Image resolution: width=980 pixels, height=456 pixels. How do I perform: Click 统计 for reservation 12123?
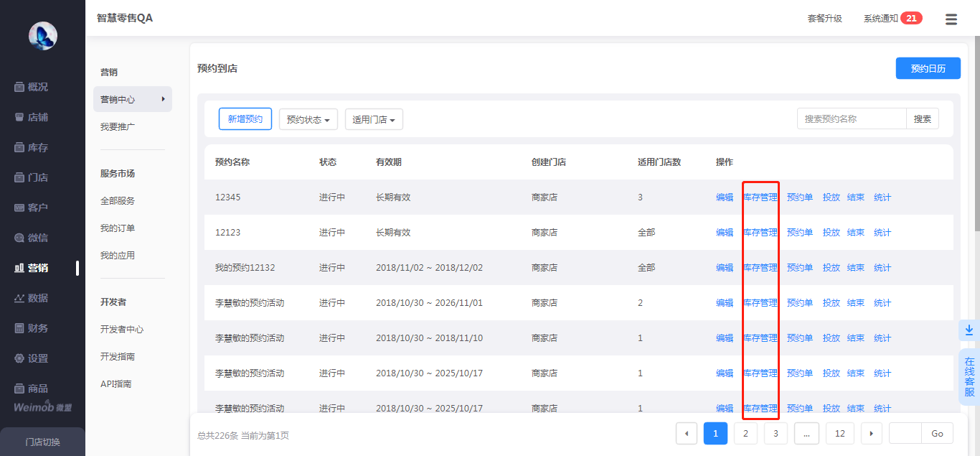tap(882, 233)
